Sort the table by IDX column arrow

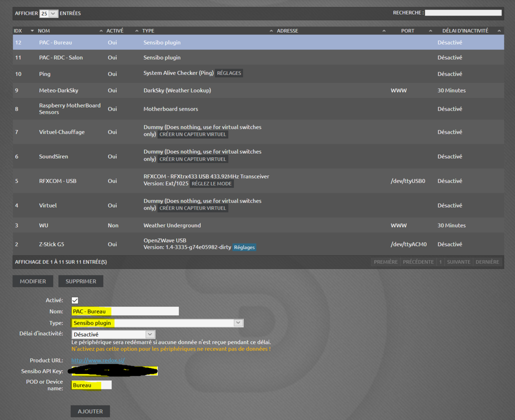pyautogui.click(x=32, y=31)
